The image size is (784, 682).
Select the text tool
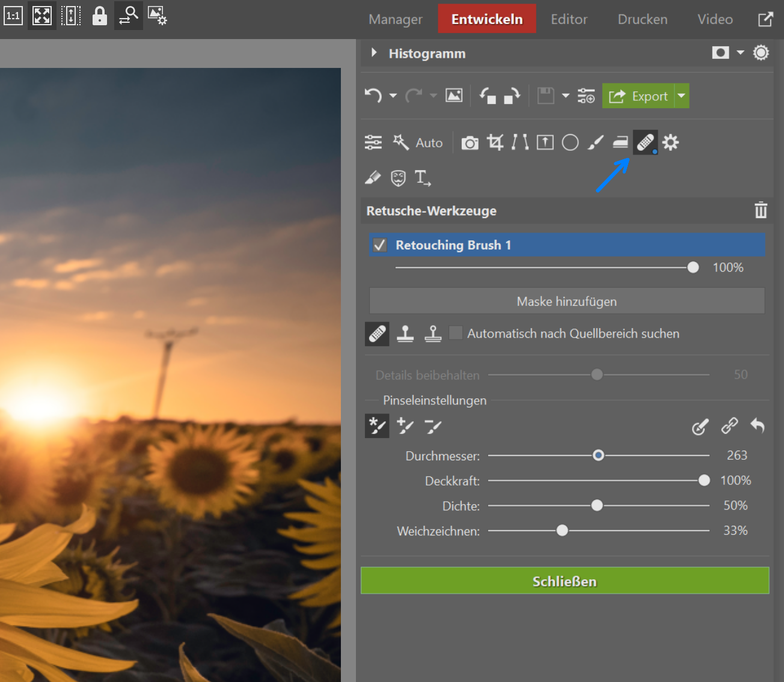[x=423, y=178]
